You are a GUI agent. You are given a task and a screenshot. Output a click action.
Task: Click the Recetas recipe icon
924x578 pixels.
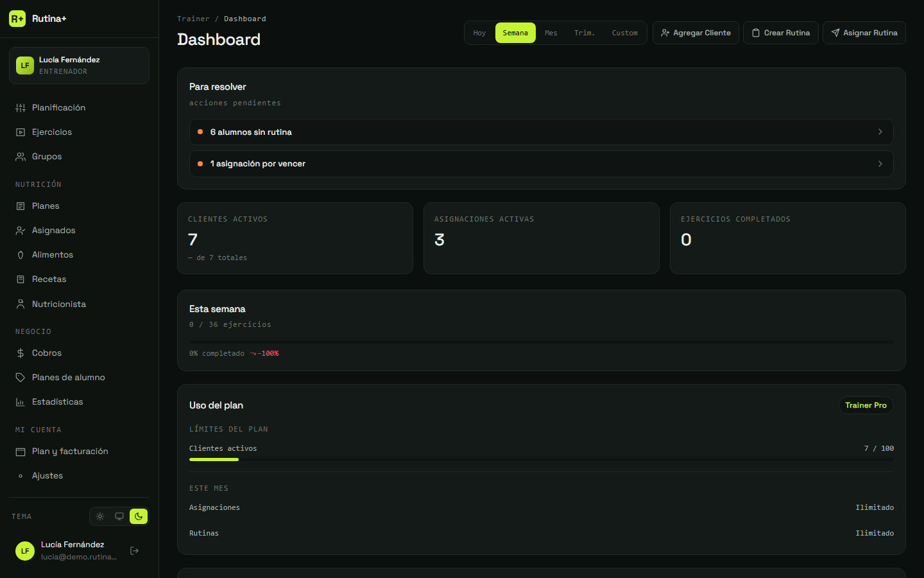coord(21,279)
